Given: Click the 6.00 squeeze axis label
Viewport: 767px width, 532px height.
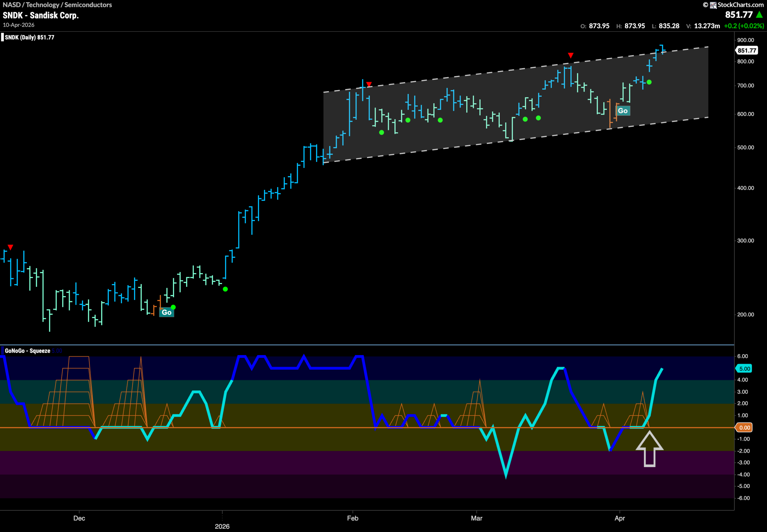Looking at the screenshot, I should pos(742,356).
